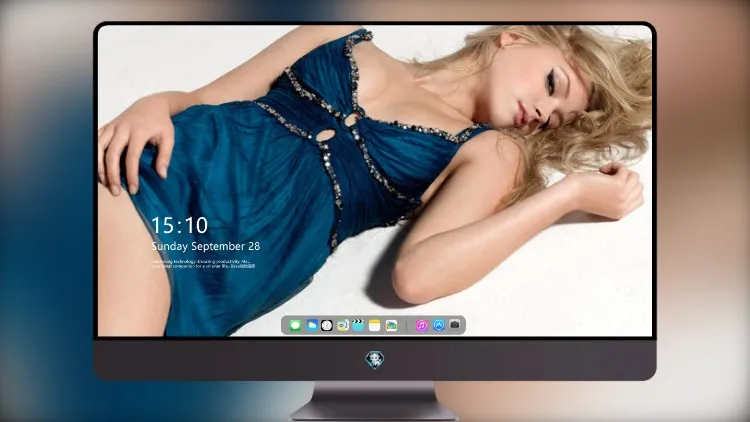Viewport: 750px width, 422px height.
Task: Click the dock separator line
Action: (x=407, y=326)
